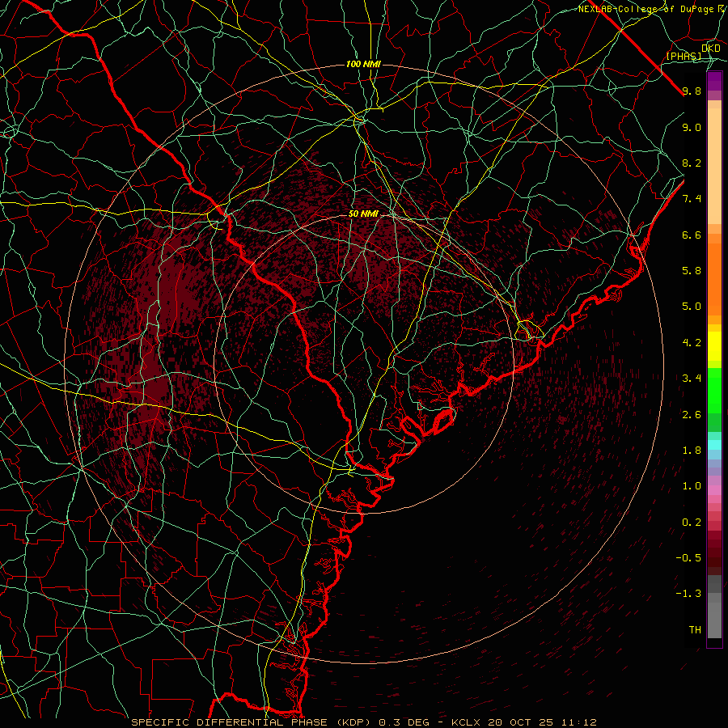Click the 6.6 value on the color scale
The height and width of the screenshot is (728, 728).
(x=692, y=235)
